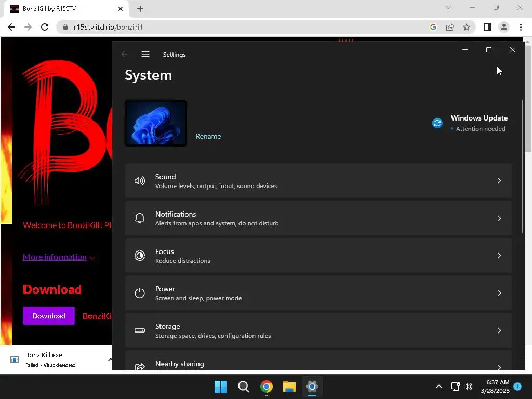Click the BonziKill.exe failed download item
532x399 pixels.
(x=51, y=360)
